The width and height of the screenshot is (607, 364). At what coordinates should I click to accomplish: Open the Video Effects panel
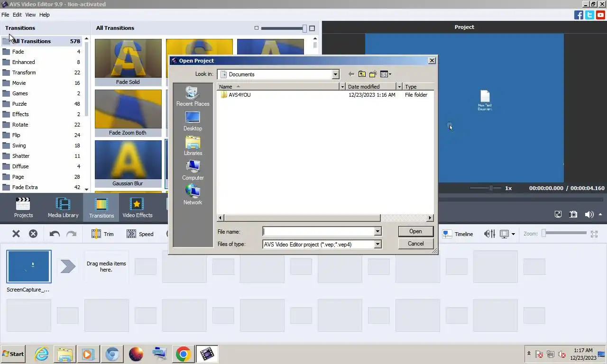pyautogui.click(x=137, y=208)
